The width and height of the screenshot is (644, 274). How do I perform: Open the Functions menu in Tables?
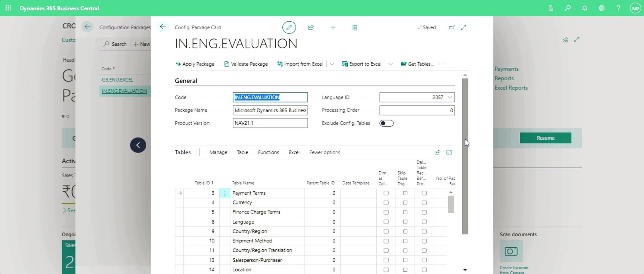tap(268, 152)
